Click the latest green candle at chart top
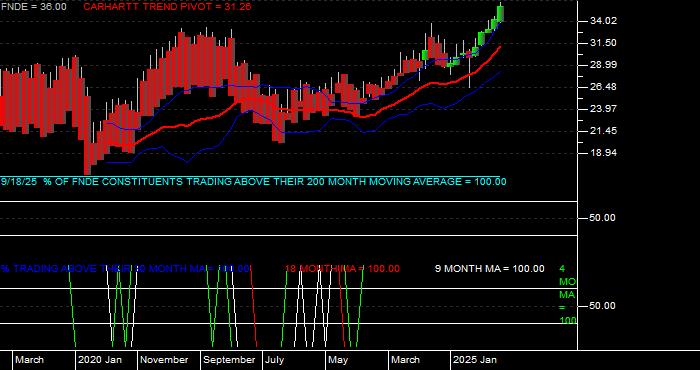 [500, 13]
